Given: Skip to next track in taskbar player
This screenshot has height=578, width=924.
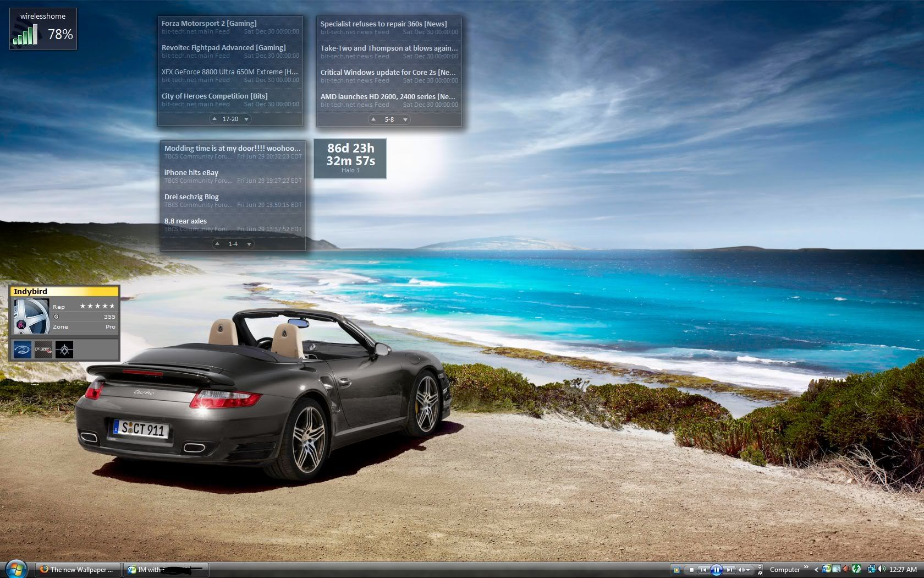Looking at the screenshot, I should point(729,570).
